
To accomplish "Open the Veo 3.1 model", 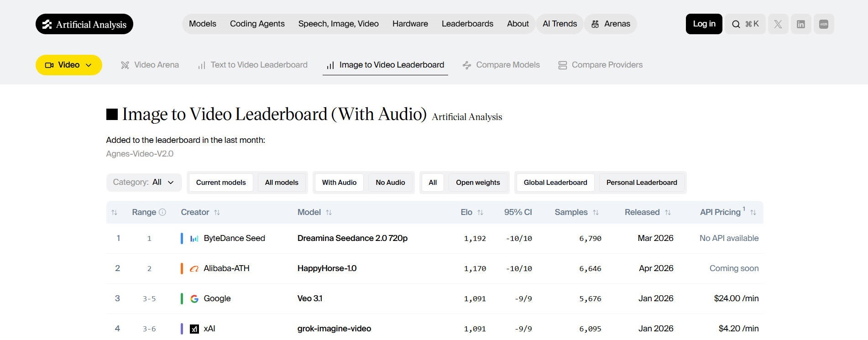I will coord(310,298).
